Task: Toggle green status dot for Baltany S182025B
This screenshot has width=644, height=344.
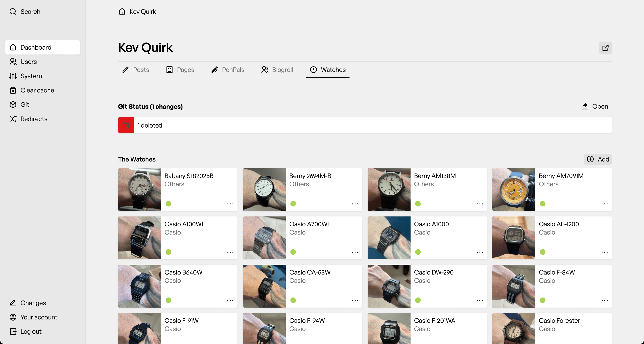Action: pos(169,204)
